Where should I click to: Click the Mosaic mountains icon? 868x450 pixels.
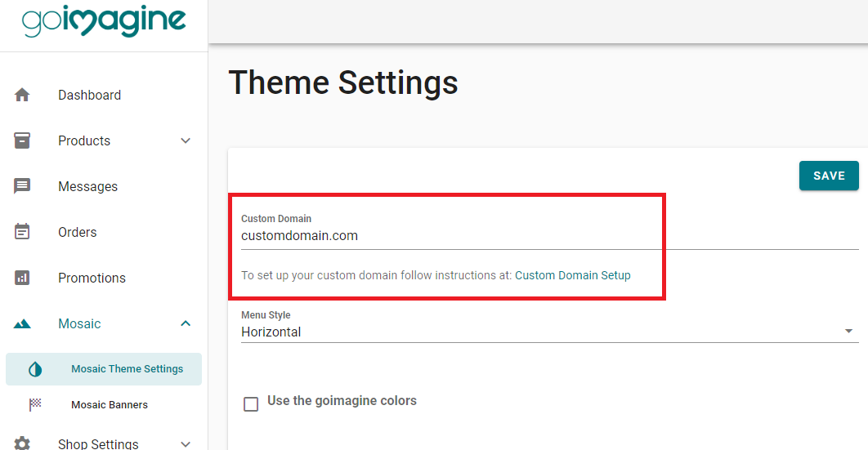pyautogui.click(x=22, y=323)
